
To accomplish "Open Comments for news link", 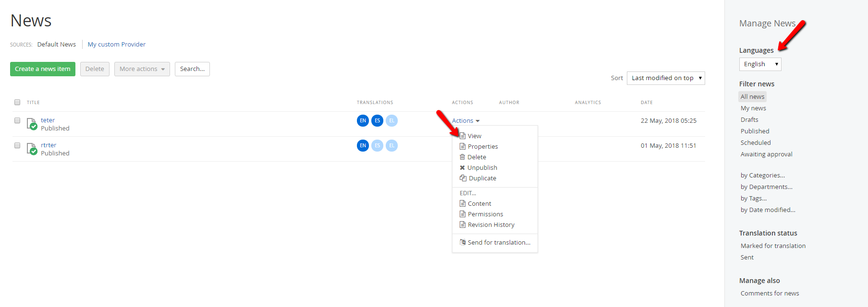I will pyautogui.click(x=770, y=293).
